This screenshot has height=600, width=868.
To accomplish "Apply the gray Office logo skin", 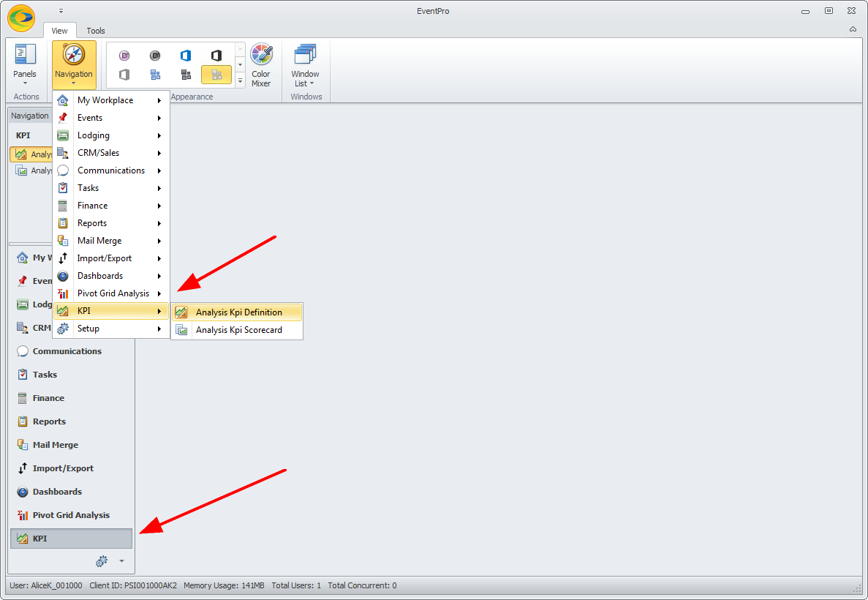I will coord(124,74).
